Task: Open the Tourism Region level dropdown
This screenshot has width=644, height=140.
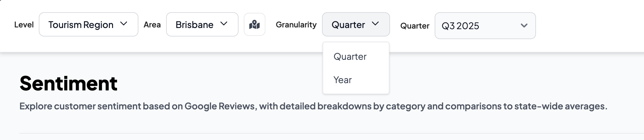Action: pyautogui.click(x=88, y=24)
